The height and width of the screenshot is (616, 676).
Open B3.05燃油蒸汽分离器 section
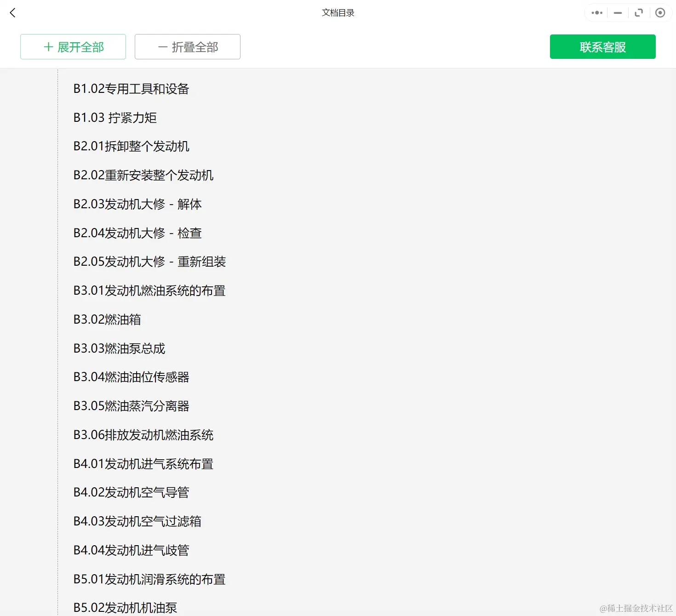click(132, 406)
